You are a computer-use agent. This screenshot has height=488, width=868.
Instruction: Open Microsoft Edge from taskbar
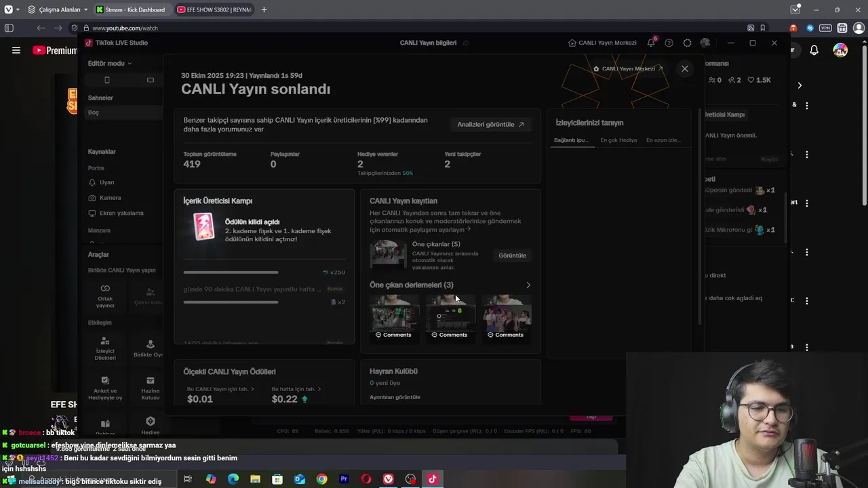click(x=233, y=479)
